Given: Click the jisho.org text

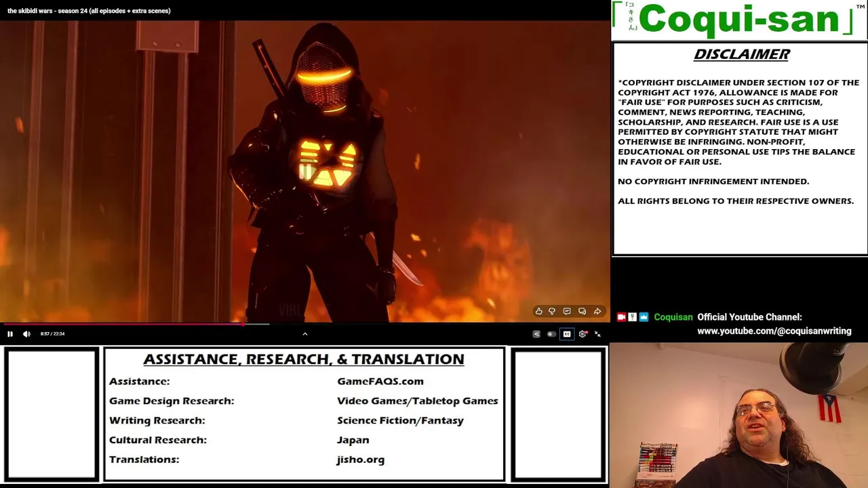Looking at the screenshot, I should pos(361,460).
